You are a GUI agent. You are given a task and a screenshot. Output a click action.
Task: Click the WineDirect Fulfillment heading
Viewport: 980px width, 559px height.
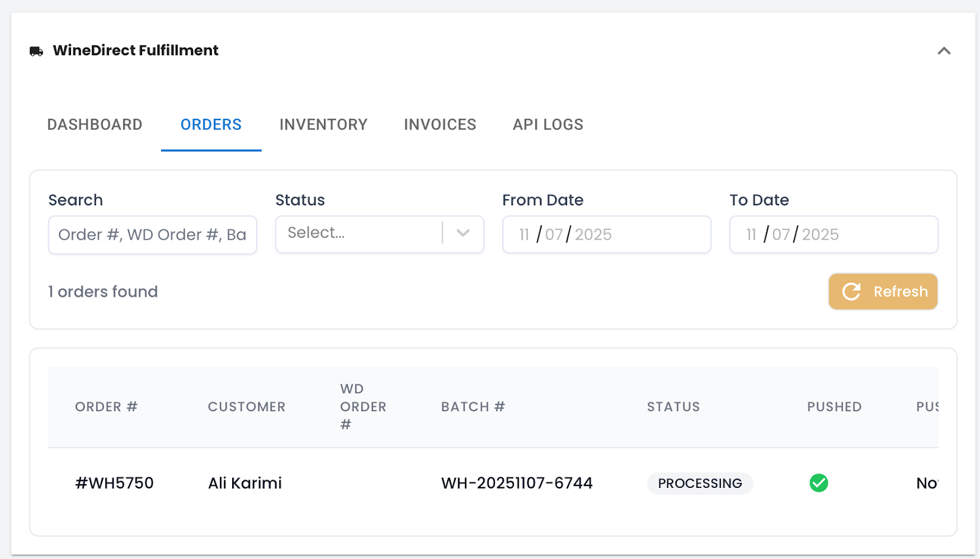(135, 50)
